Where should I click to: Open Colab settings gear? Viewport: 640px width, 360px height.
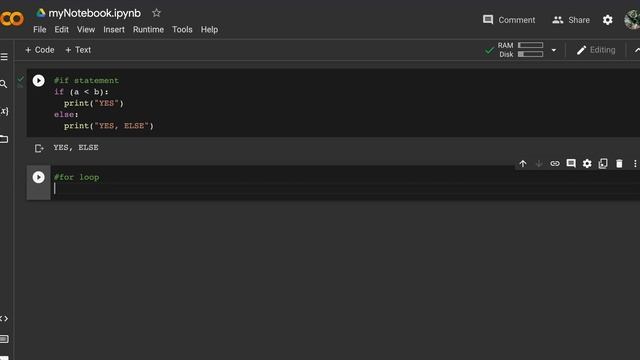pyautogui.click(x=607, y=20)
